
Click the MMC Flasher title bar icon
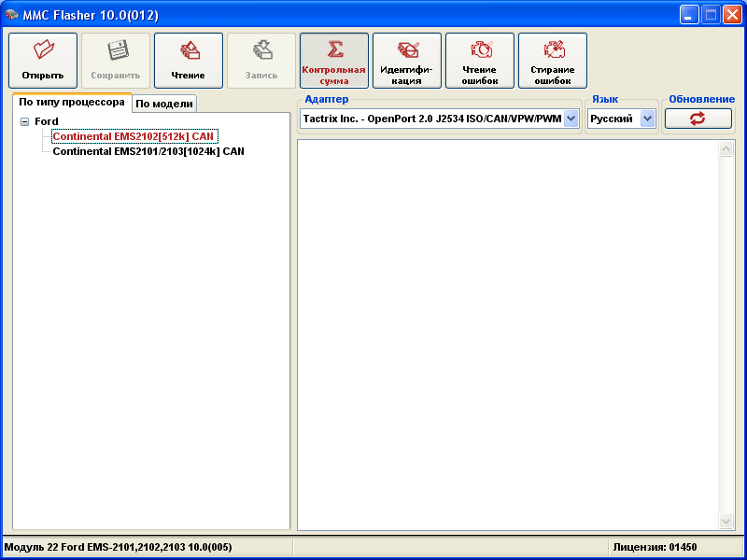(x=11, y=15)
